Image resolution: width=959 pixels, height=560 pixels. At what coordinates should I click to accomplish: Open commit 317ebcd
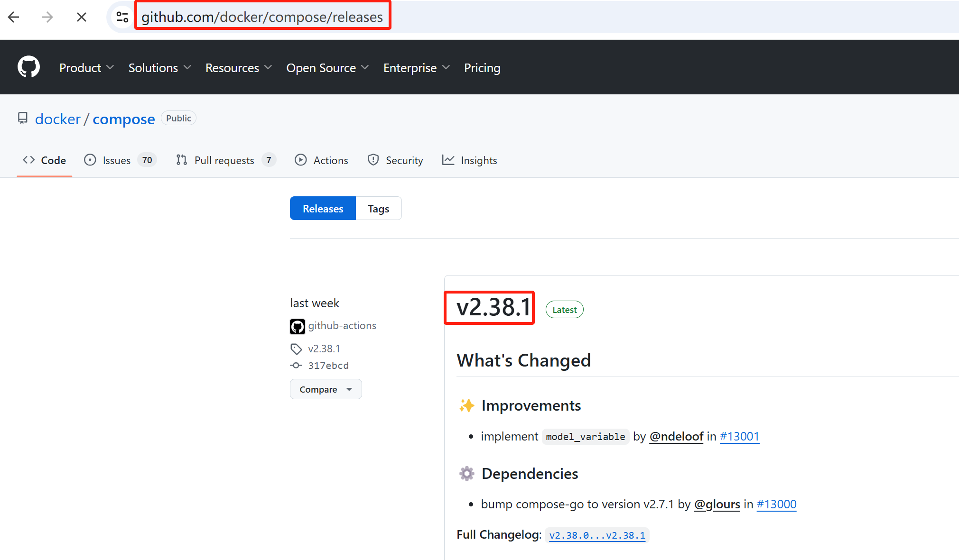point(328,366)
